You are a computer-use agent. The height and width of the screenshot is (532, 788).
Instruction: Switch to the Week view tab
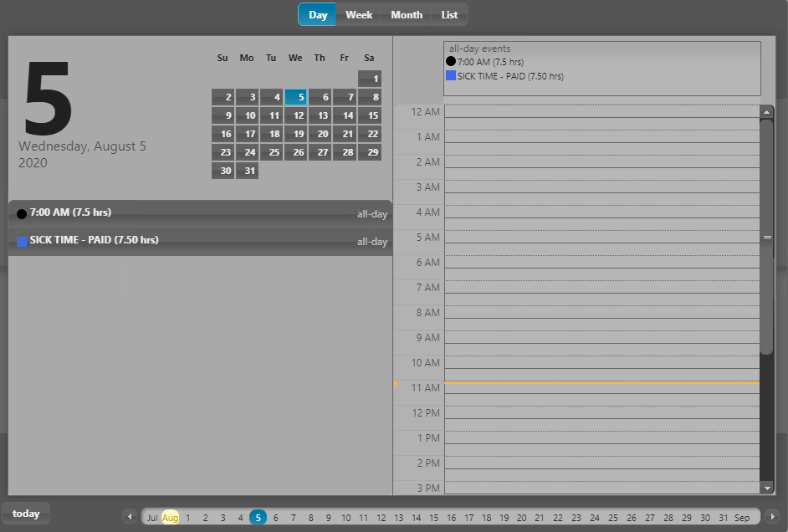coord(358,14)
